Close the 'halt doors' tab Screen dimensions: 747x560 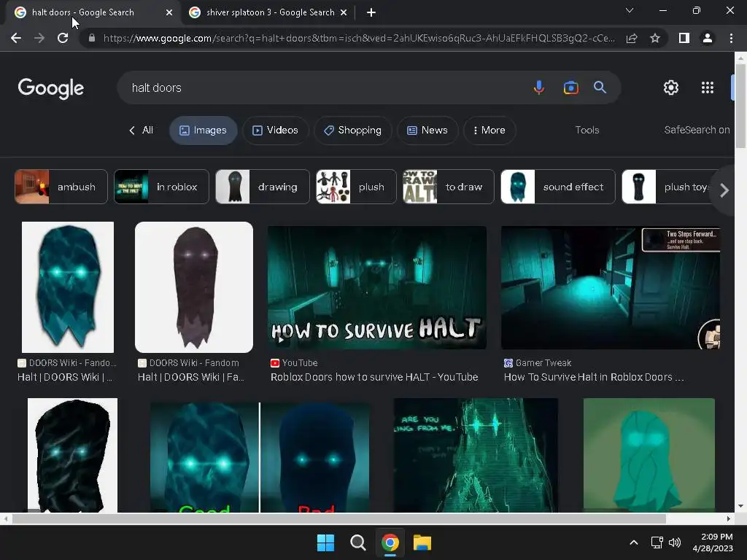(169, 13)
